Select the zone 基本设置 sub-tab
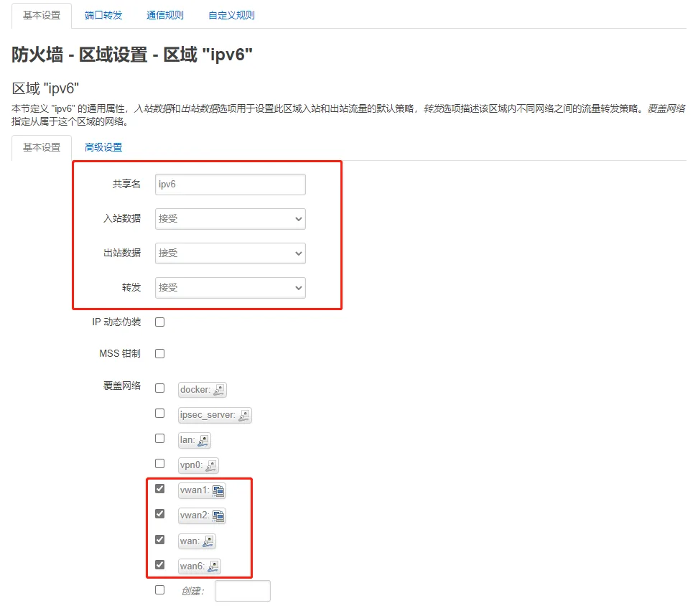Image resolution: width=698 pixels, height=616 pixels. pyautogui.click(x=42, y=147)
